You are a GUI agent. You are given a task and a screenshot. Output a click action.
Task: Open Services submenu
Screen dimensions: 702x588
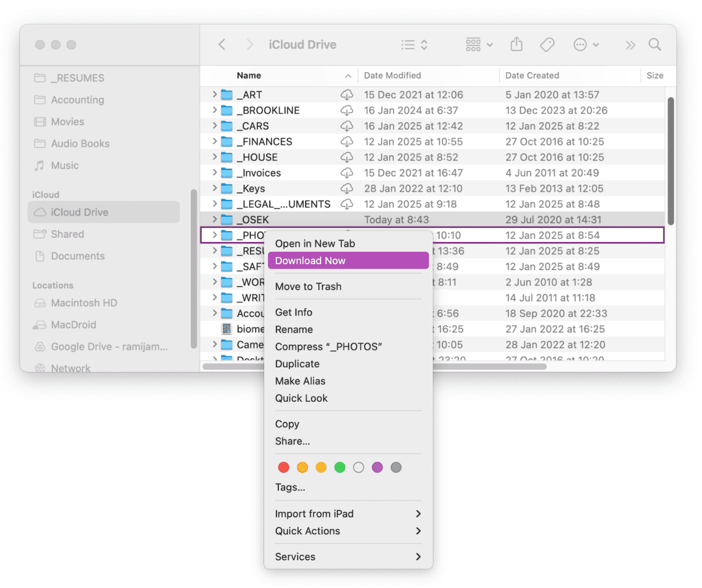[348, 557]
